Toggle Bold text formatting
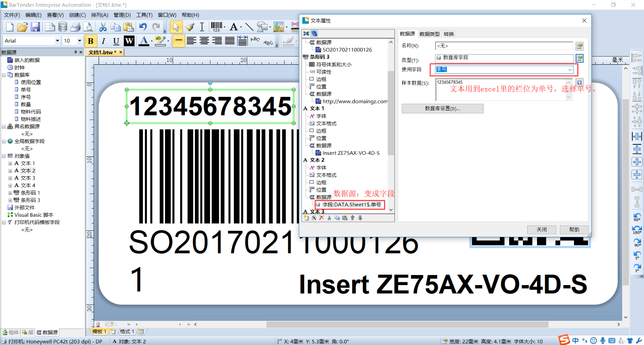The height and width of the screenshot is (345, 644). click(91, 41)
